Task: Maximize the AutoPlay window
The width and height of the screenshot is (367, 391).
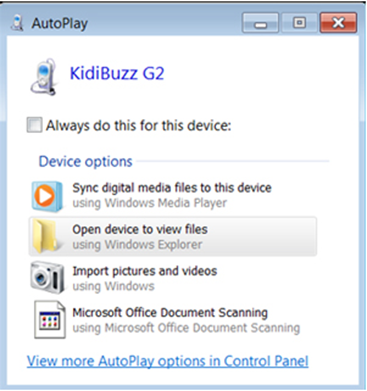Action: pos(299,23)
